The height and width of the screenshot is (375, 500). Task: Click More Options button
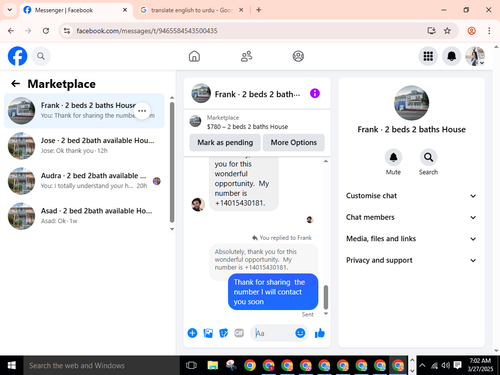tap(294, 142)
